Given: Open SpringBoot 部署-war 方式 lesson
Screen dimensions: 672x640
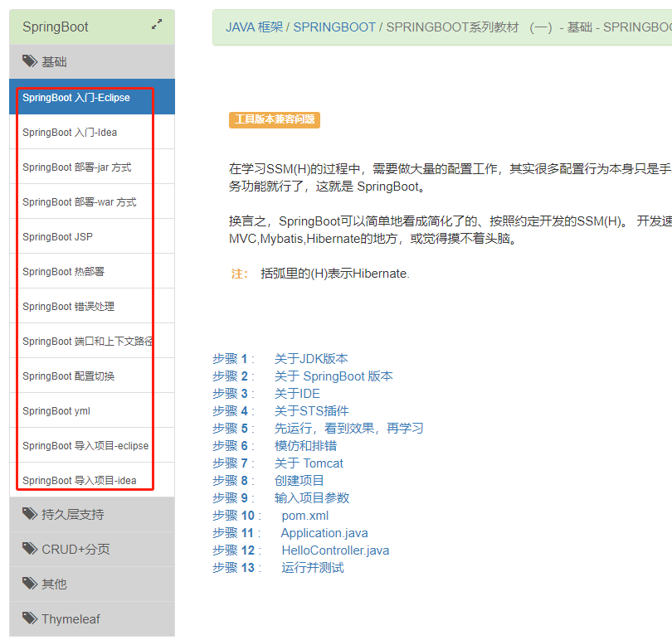Looking at the screenshot, I should pyautogui.click(x=92, y=201).
